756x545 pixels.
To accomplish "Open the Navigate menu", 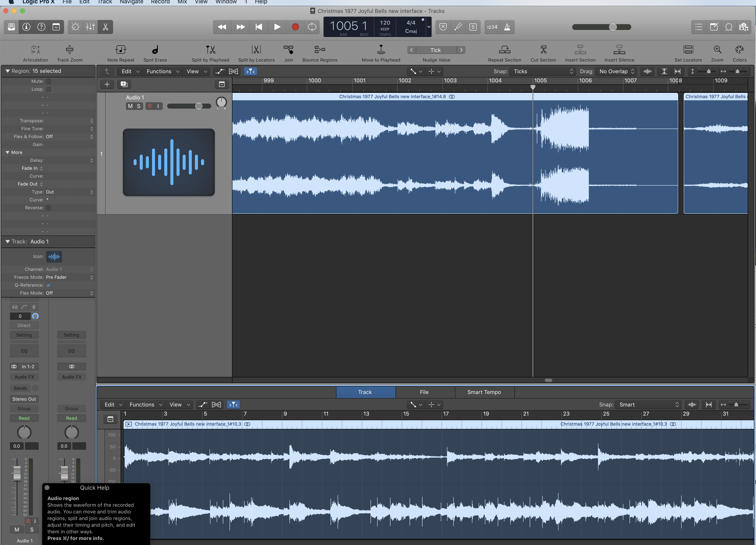I will pyautogui.click(x=131, y=2).
